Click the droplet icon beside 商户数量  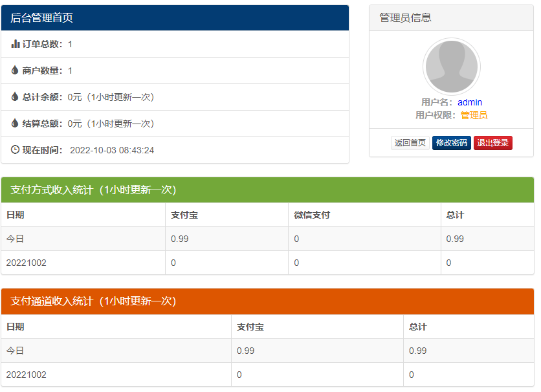pos(16,71)
